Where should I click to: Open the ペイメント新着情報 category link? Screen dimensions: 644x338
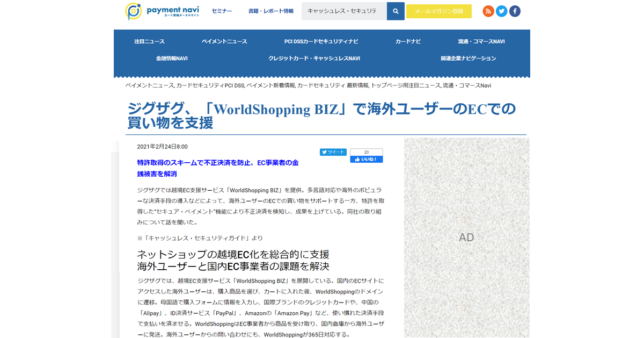click(x=270, y=85)
